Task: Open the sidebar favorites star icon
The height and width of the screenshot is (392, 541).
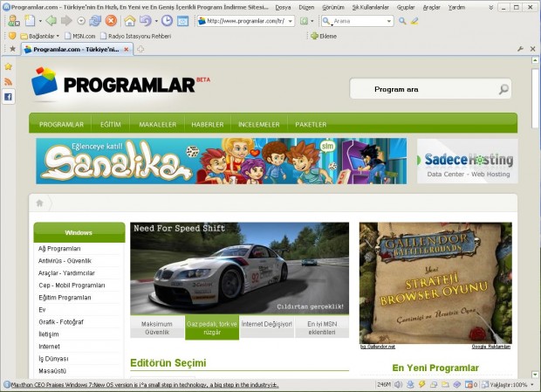Action: coord(8,66)
